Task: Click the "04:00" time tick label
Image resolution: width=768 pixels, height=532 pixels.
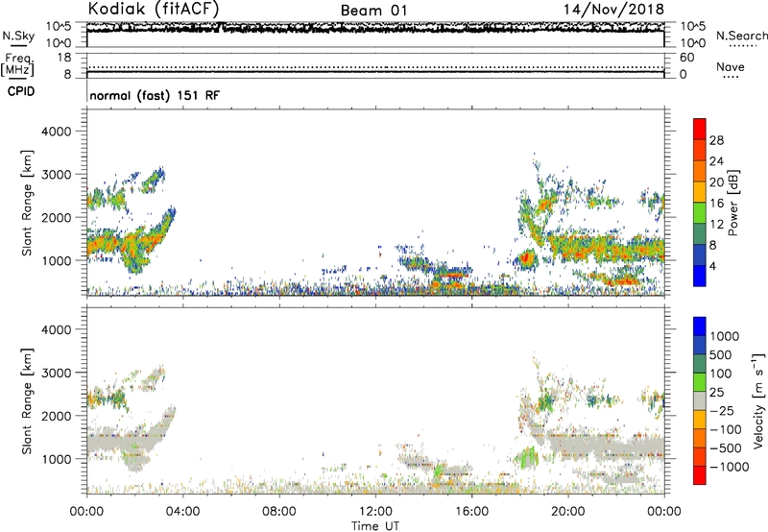Action: pos(182,512)
